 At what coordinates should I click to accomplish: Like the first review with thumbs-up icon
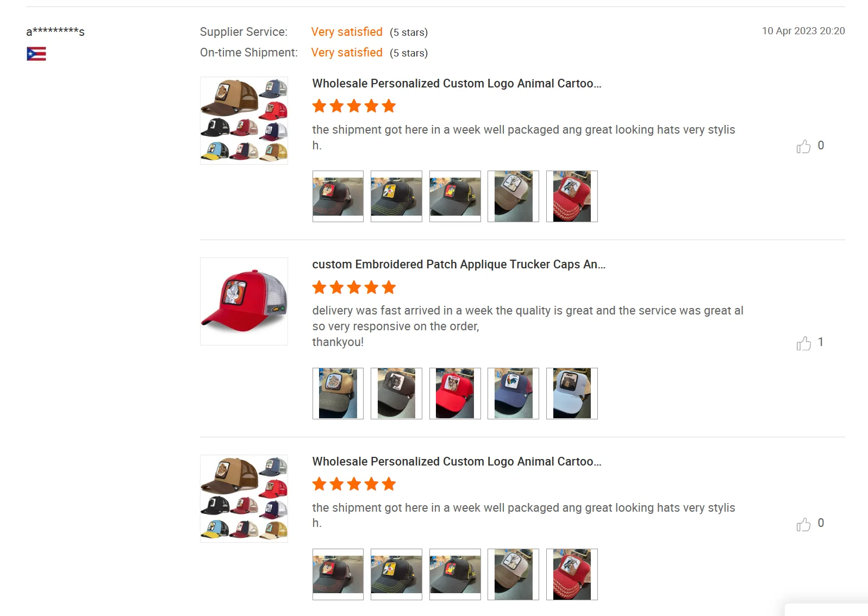(x=803, y=146)
